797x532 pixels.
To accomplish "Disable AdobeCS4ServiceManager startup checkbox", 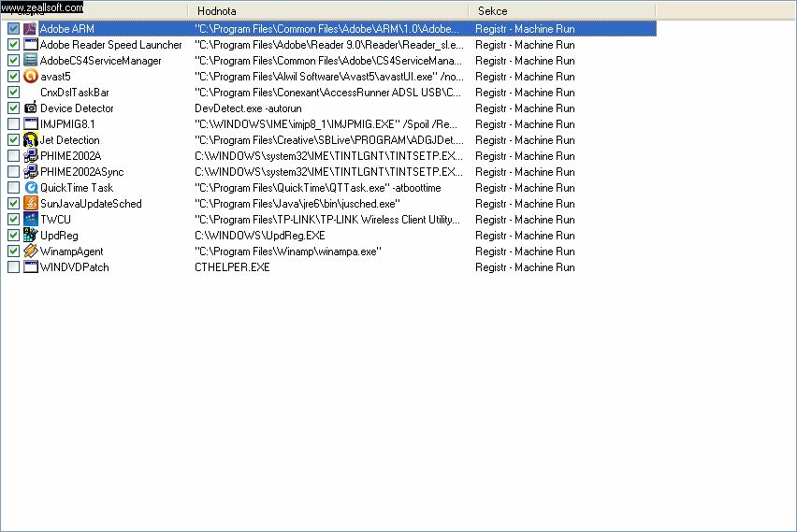I will (x=14, y=61).
